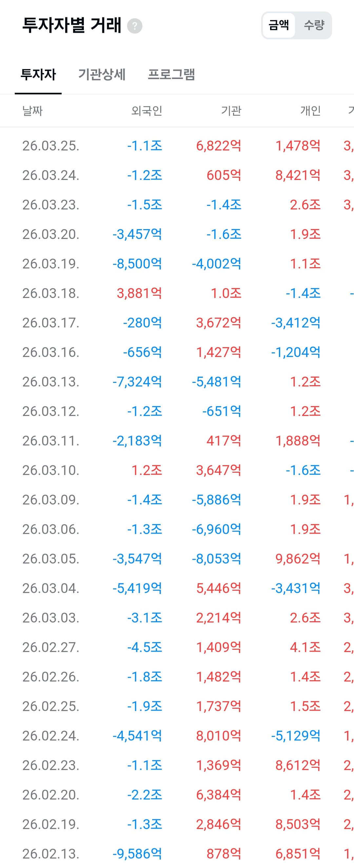Viewport: 354px width, 868px height.
Task: Open the help question mark icon
Action: click(x=135, y=26)
